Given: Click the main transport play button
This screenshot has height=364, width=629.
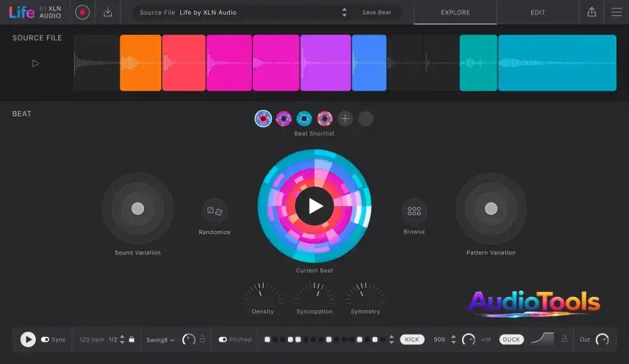Looking at the screenshot, I should tap(28, 340).
